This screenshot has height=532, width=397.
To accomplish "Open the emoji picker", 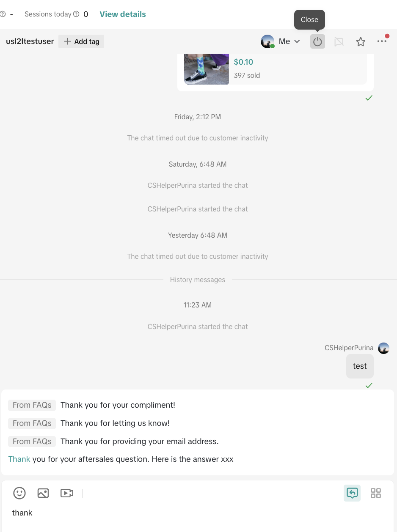I will pos(19,493).
